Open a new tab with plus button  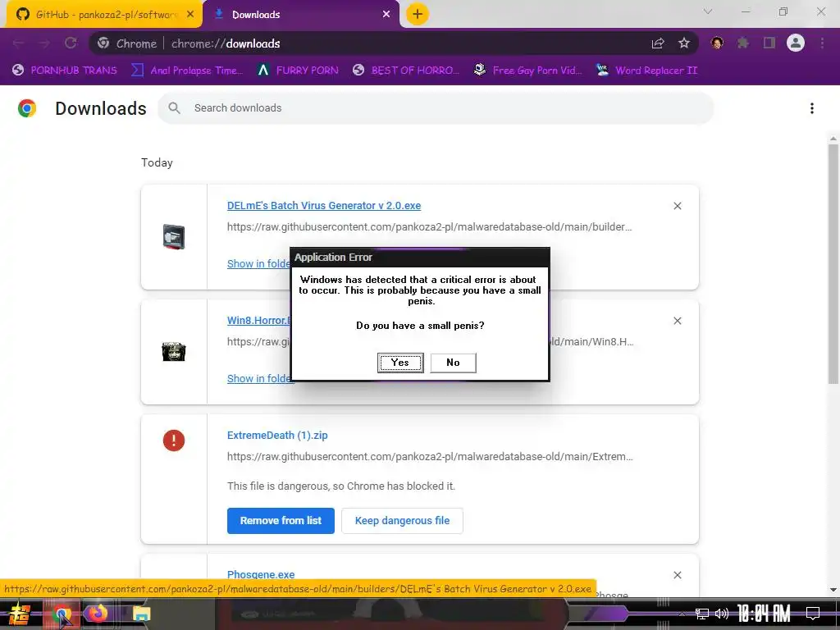pos(418,14)
